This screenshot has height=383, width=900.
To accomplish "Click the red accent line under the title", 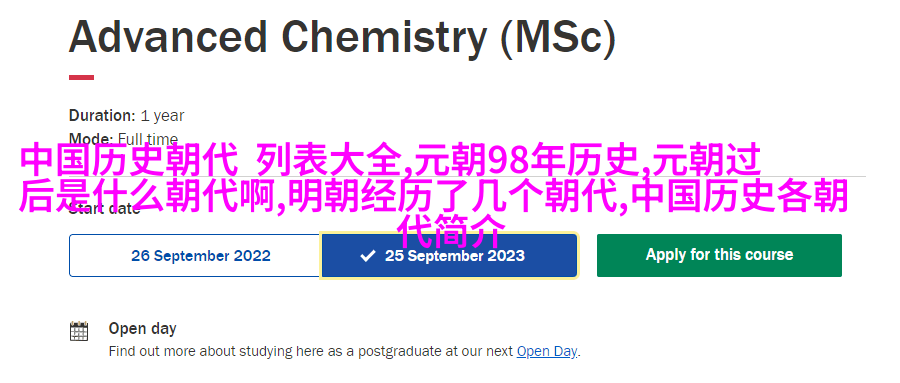I will [82, 77].
